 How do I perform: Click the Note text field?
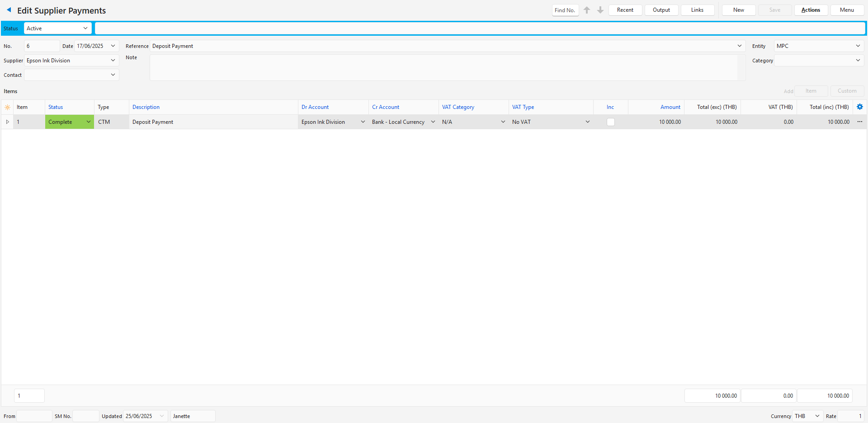pos(443,68)
